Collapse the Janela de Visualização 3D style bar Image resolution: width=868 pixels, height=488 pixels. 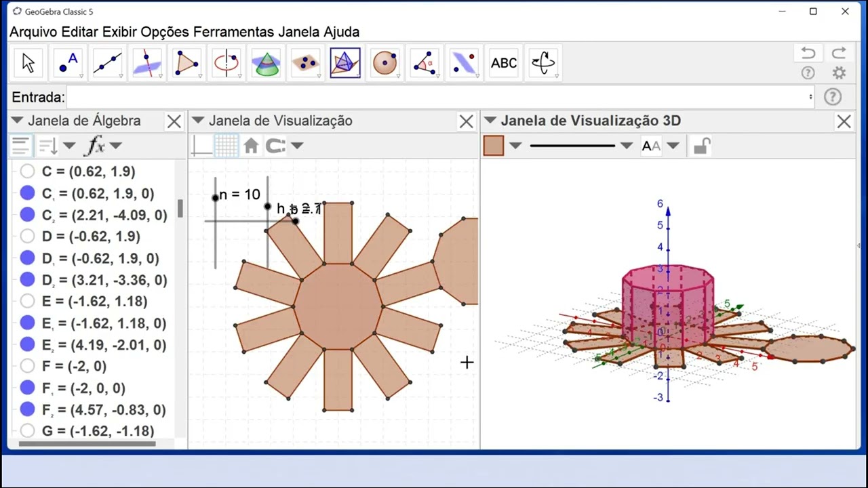[490, 121]
